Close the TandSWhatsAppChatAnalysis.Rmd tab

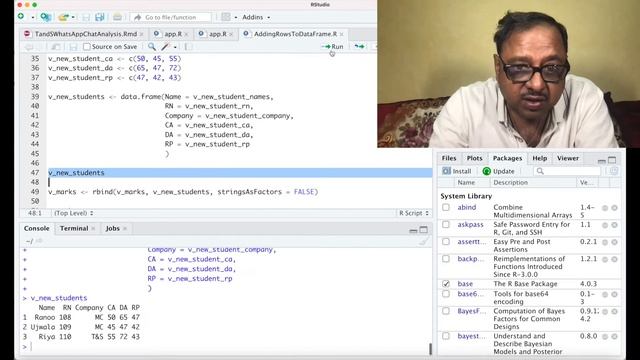point(142,34)
